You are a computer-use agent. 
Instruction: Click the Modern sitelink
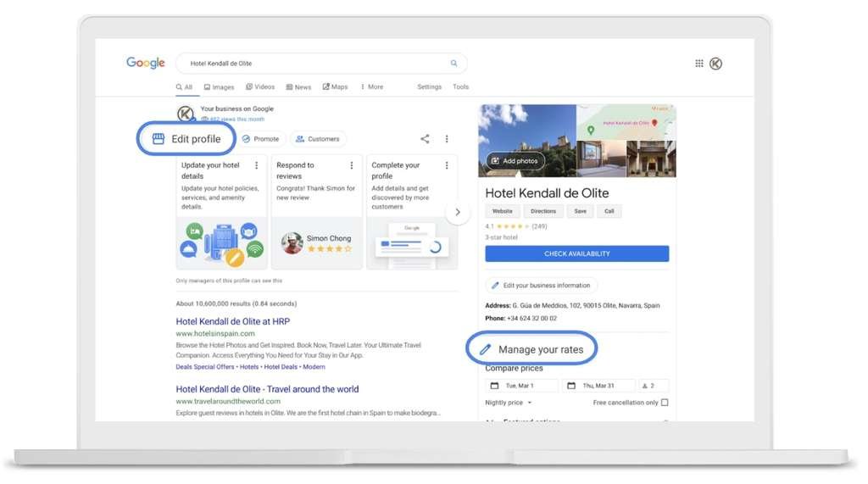click(314, 367)
